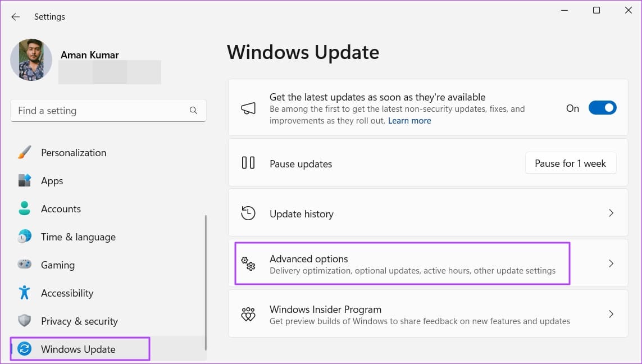Viewport: 642px width, 364px height.
Task: Expand Advanced options with its chevron
Action: click(611, 263)
